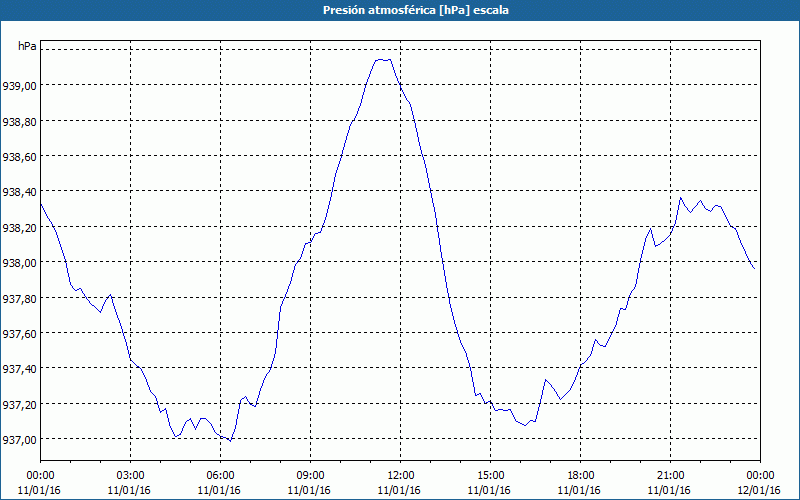Click the hPa unit label on the axis
The image size is (800, 500).
(x=27, y=46)
